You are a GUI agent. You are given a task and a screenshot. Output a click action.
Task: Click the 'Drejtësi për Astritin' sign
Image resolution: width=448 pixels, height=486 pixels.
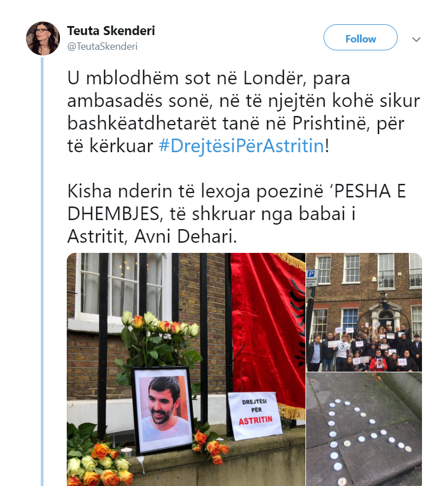coord(255,415)
